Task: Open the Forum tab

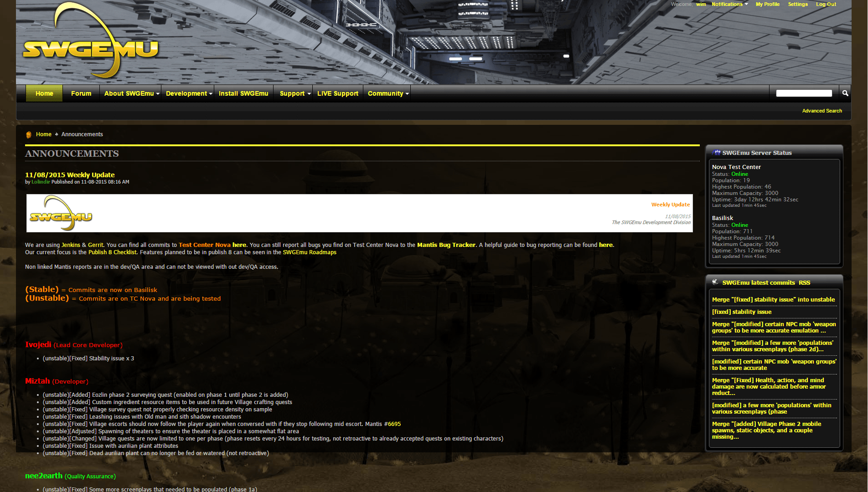Action: click(x=81, y=93)
